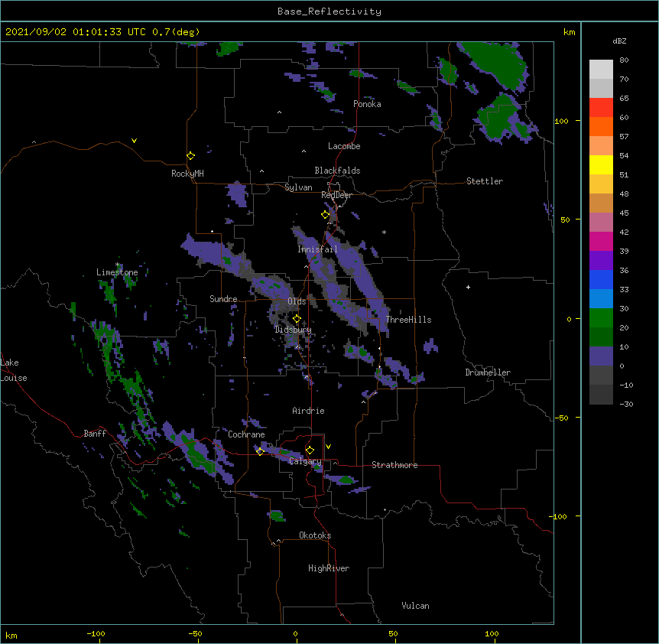Pick the magenta swatch in the dBZ legend
Screen dimensions: 659x644
(x=601, y=241)
